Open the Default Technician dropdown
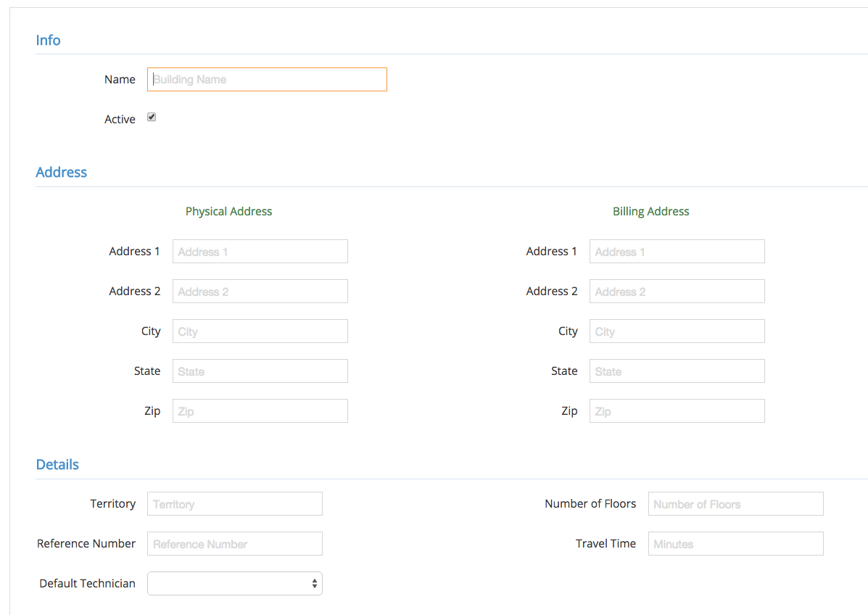868x615 pixels. click(235, 583)
